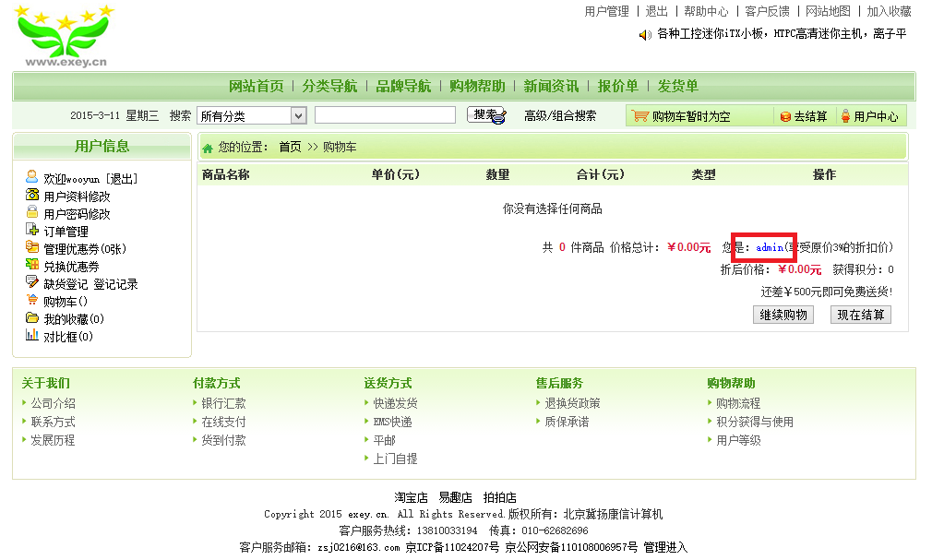
Task: Open 高级/组合搜索 advanced search
Action: coord(560,115)
